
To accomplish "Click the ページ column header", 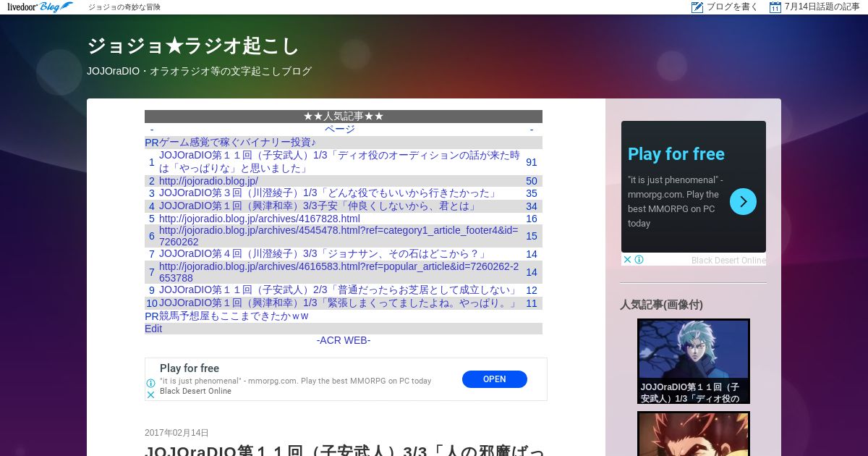I will click(340, 129).
